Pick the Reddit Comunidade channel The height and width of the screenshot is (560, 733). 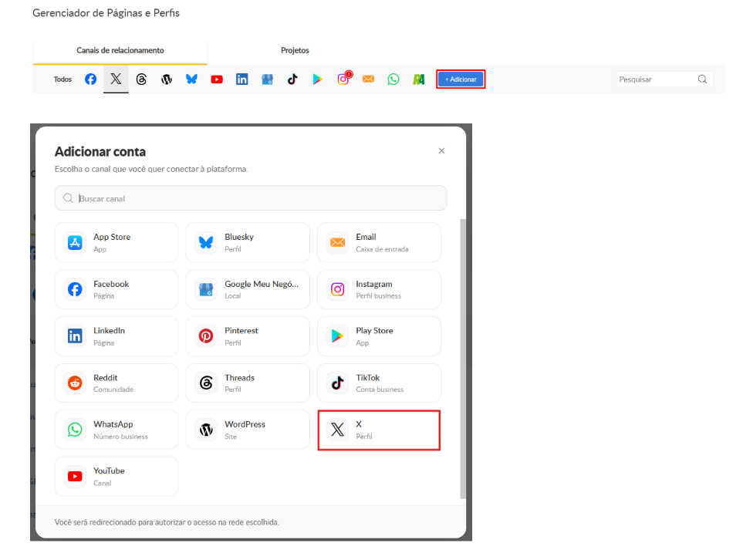[117, 383]
